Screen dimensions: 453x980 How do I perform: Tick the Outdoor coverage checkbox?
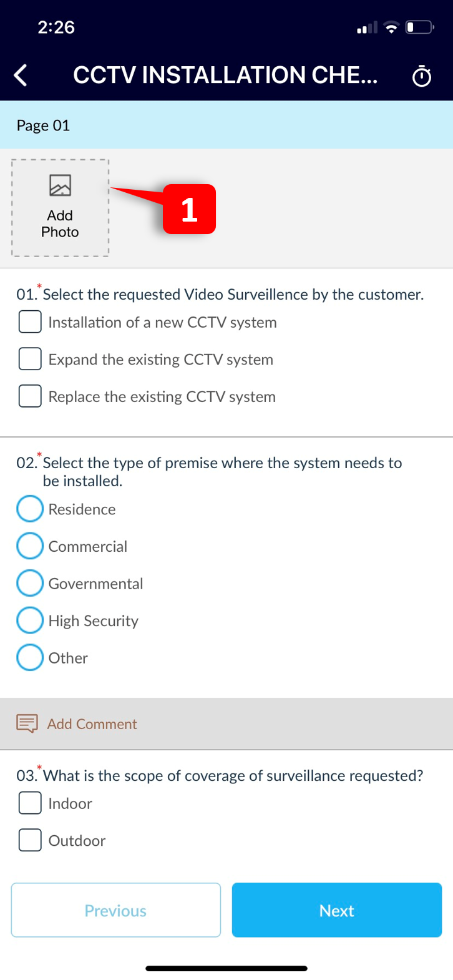click(x=30, y=840)
